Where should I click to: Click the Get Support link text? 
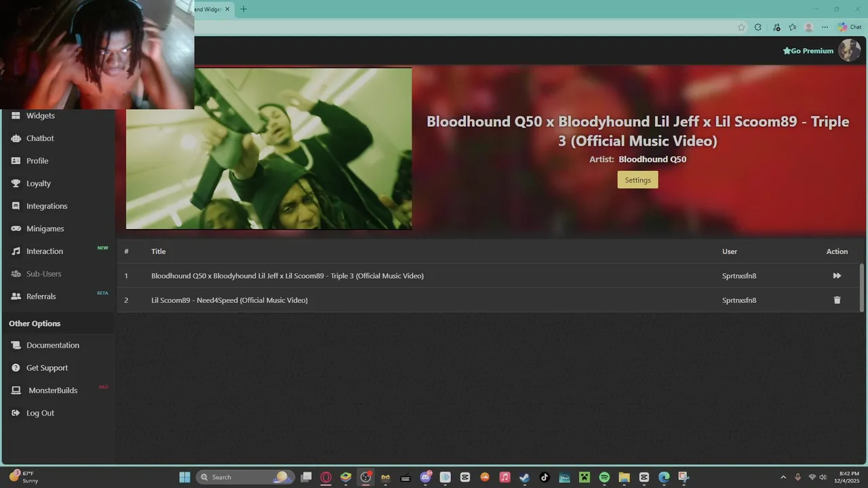pyautogui.click(x=47, y=368)
